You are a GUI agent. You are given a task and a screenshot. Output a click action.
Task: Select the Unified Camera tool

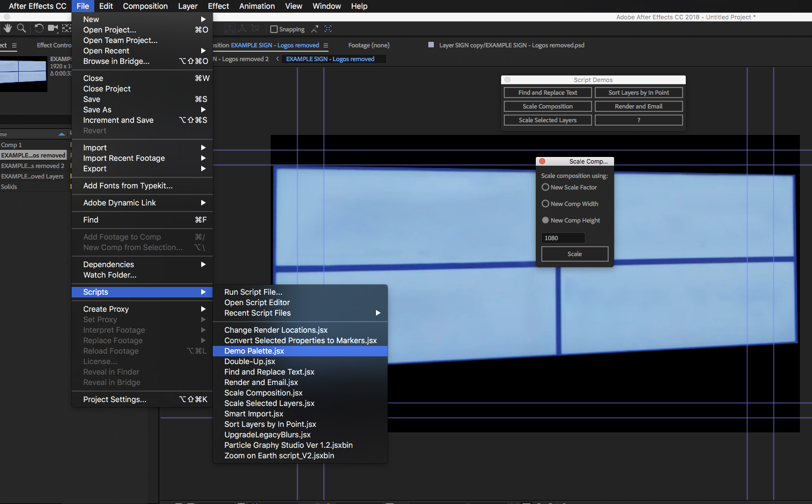coord(53,28)
